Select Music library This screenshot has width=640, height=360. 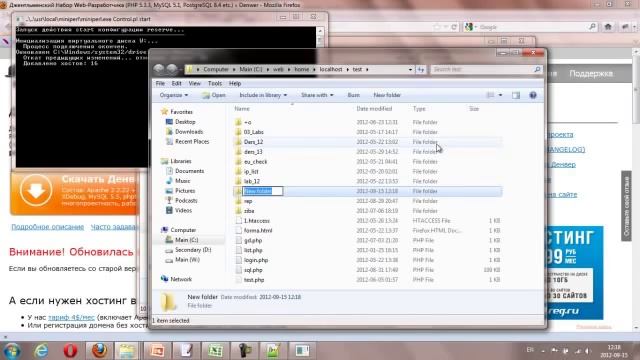click(x=182, y=181)
